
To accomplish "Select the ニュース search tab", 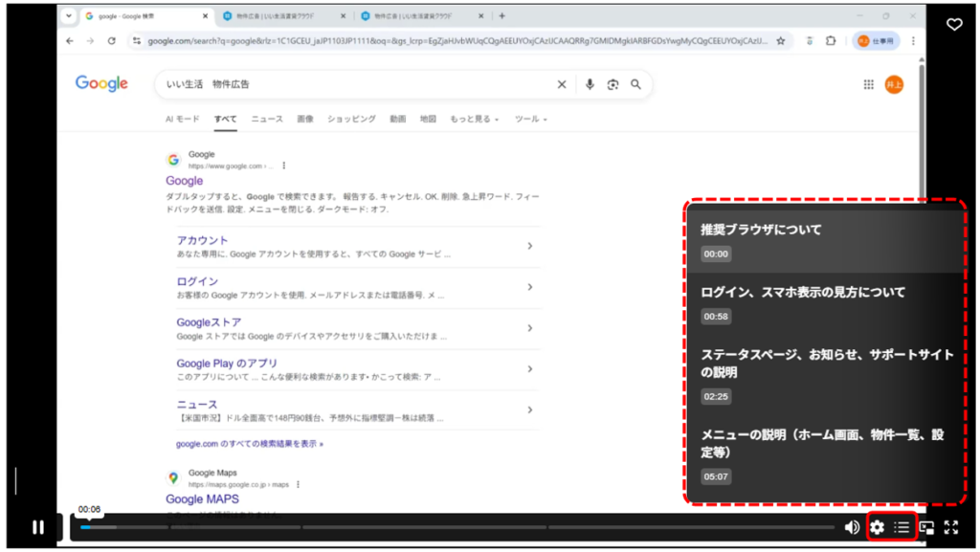I will [267, 119].
